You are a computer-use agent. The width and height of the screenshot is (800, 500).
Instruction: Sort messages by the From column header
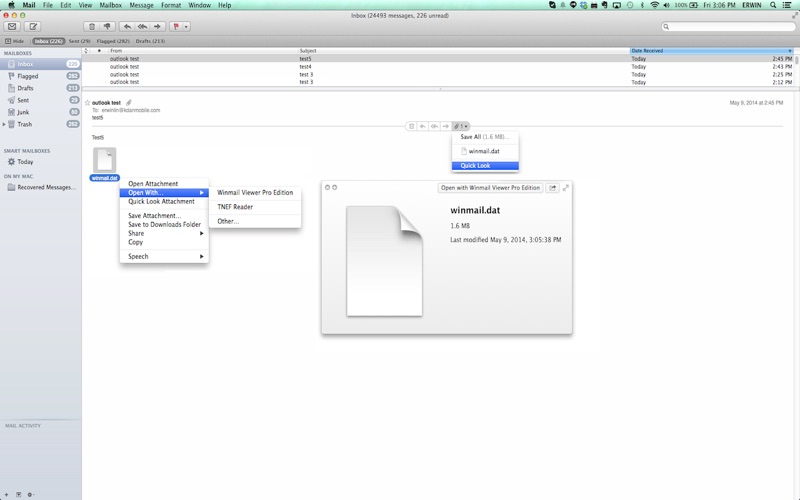pyautogui.click(x=203, y=51)
